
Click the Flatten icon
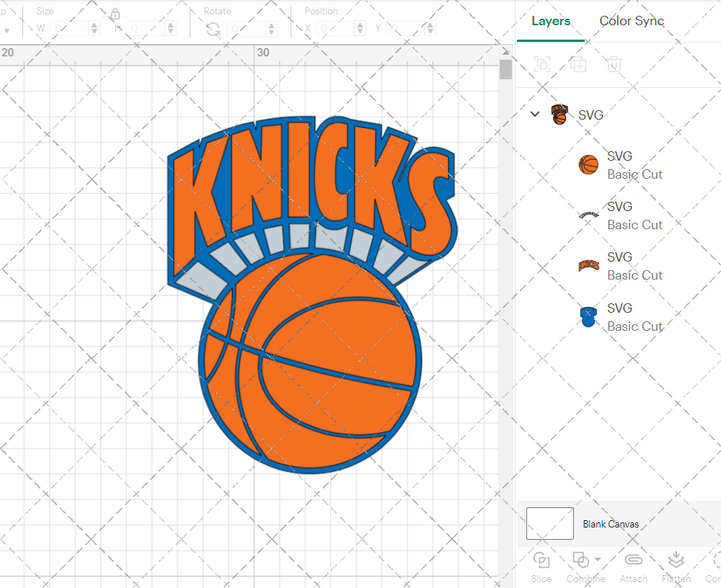(x=676, y=560)
